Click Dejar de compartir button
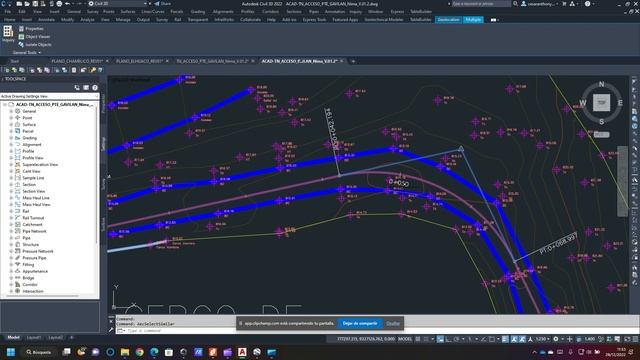 tap(360, 323)
